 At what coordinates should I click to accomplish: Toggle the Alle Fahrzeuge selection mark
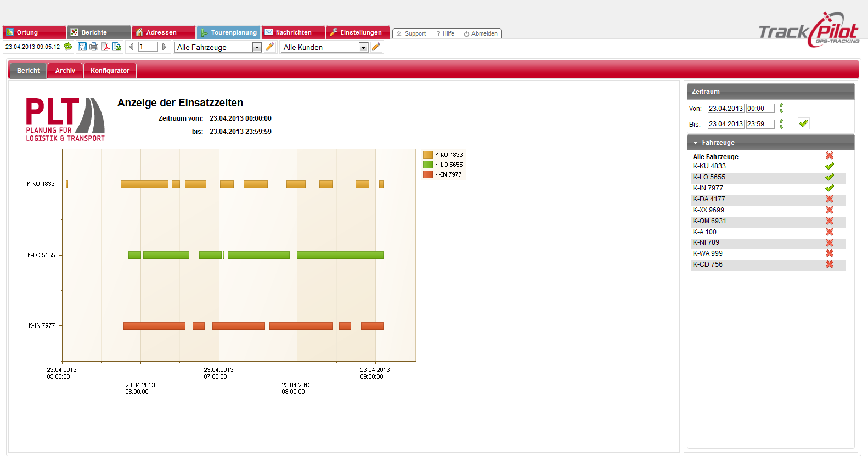[x=829, y=156]
